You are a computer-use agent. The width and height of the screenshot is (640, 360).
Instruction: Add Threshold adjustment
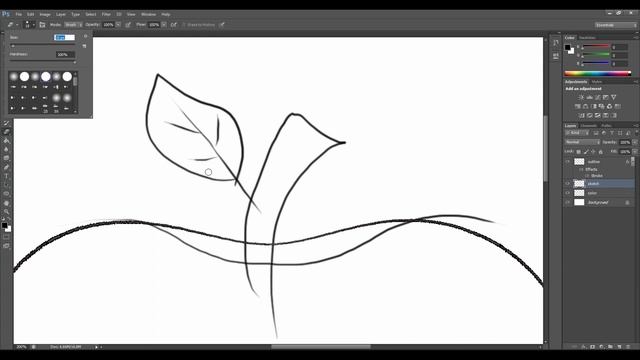598,116
